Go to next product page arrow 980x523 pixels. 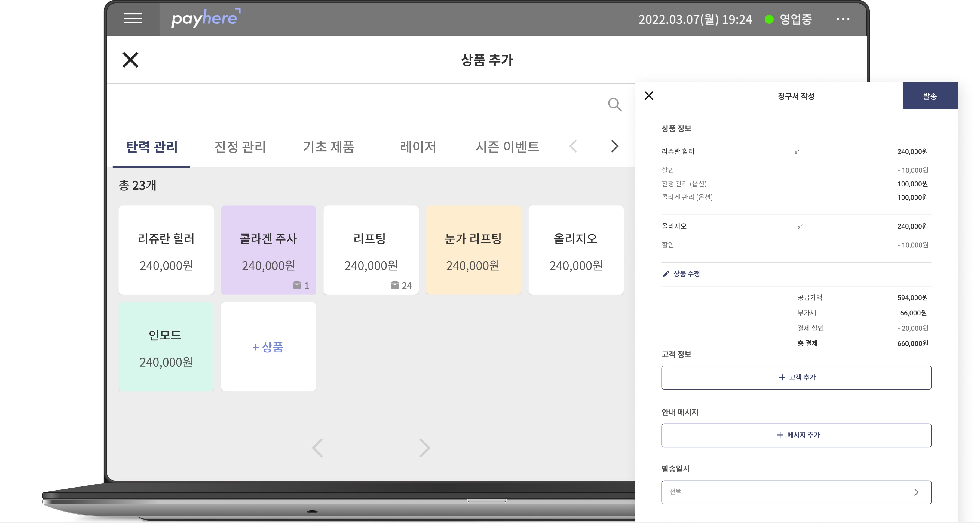click(x=425, y=448)
